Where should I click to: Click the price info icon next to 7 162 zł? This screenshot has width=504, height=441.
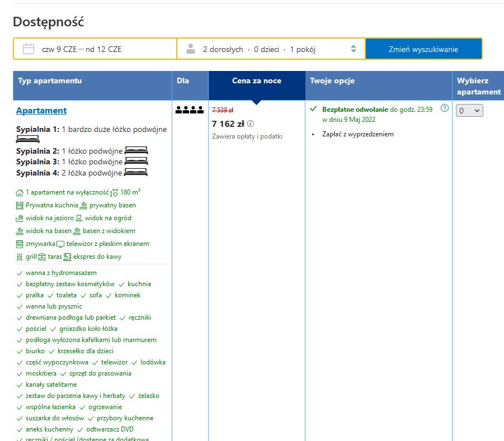tap(251, 124)
